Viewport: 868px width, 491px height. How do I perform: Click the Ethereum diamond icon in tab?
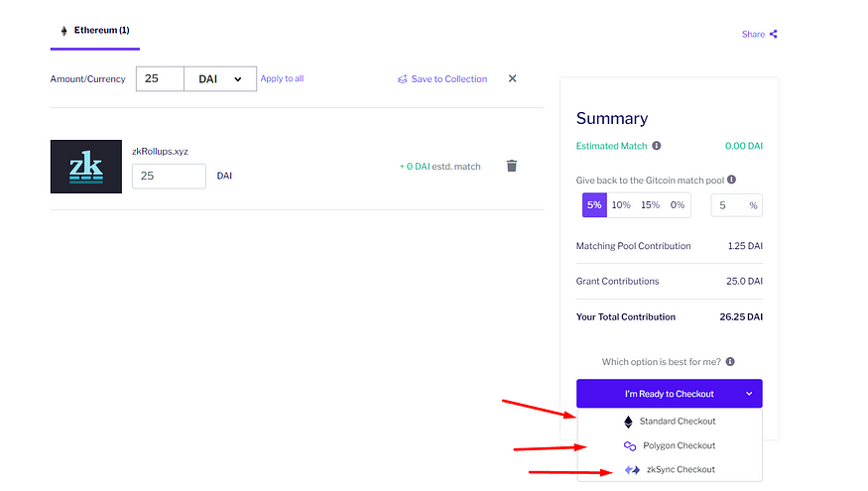coord(63,31)
